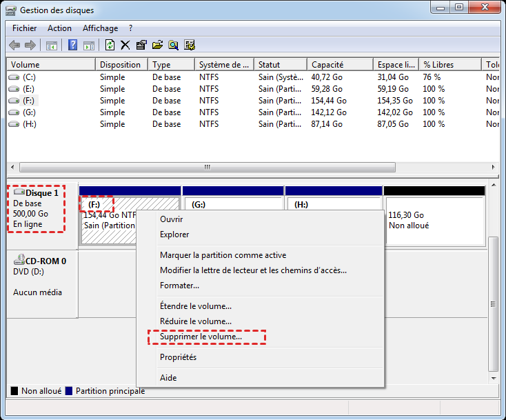Sort by the Capacité column header
The width and height of the screenshot is (506, 420).
coord(340,65)
